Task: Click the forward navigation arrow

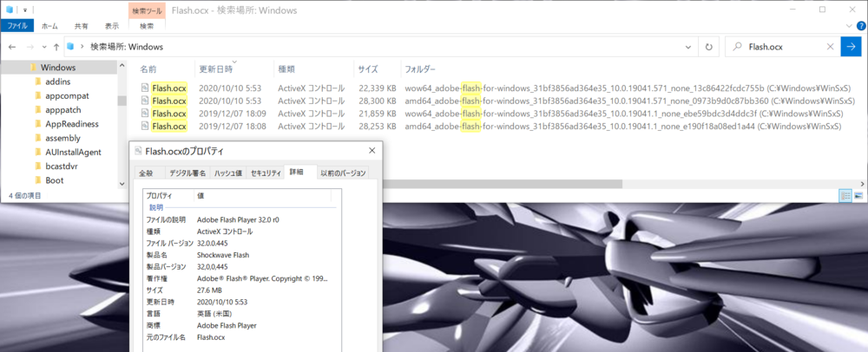Action: pos(30,47)
